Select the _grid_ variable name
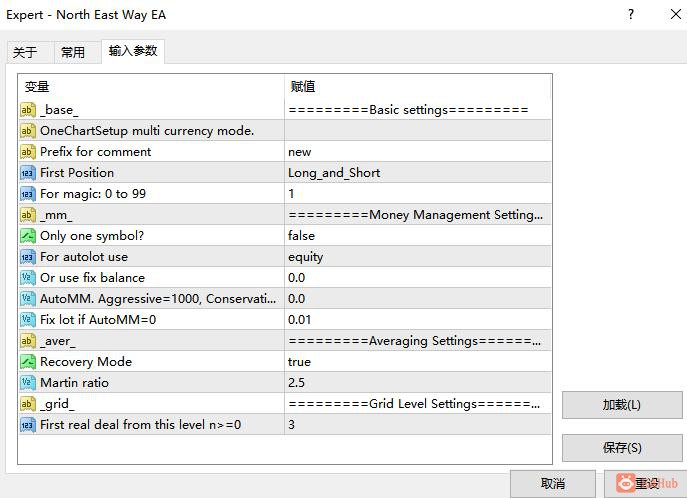This screenshot has height=498, width=687. (57, 404)
